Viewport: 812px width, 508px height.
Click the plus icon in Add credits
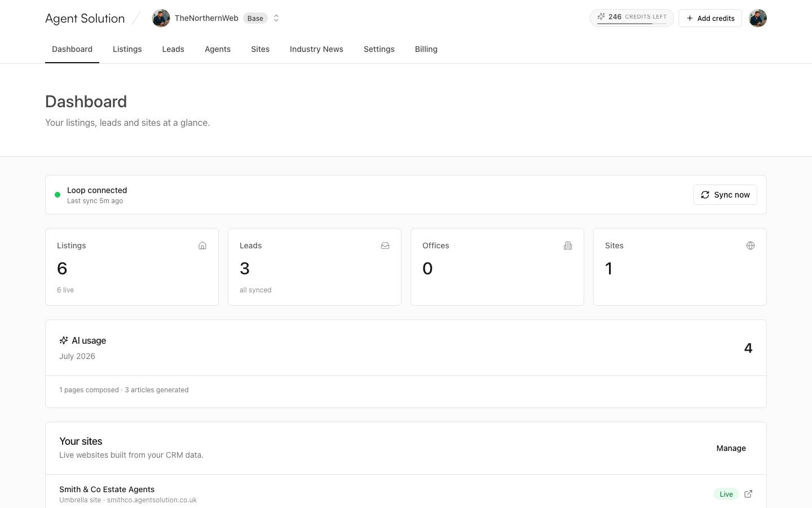point(690,18)
